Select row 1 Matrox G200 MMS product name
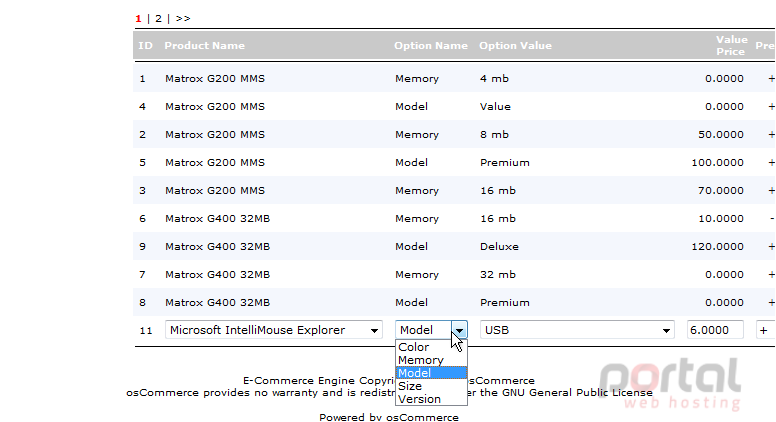776x422 pixels. (x=215, y=79)
